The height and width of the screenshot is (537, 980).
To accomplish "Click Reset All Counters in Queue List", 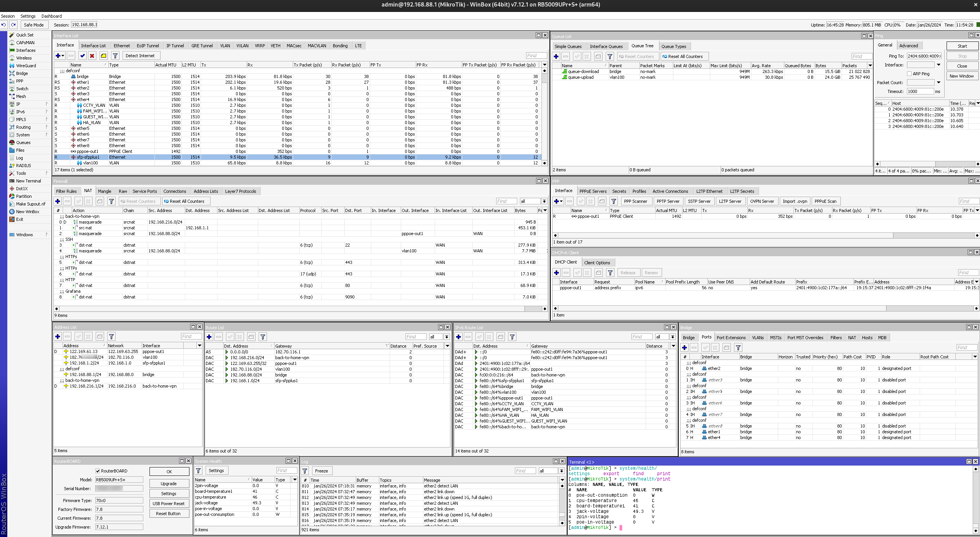I will coord(685,56).
